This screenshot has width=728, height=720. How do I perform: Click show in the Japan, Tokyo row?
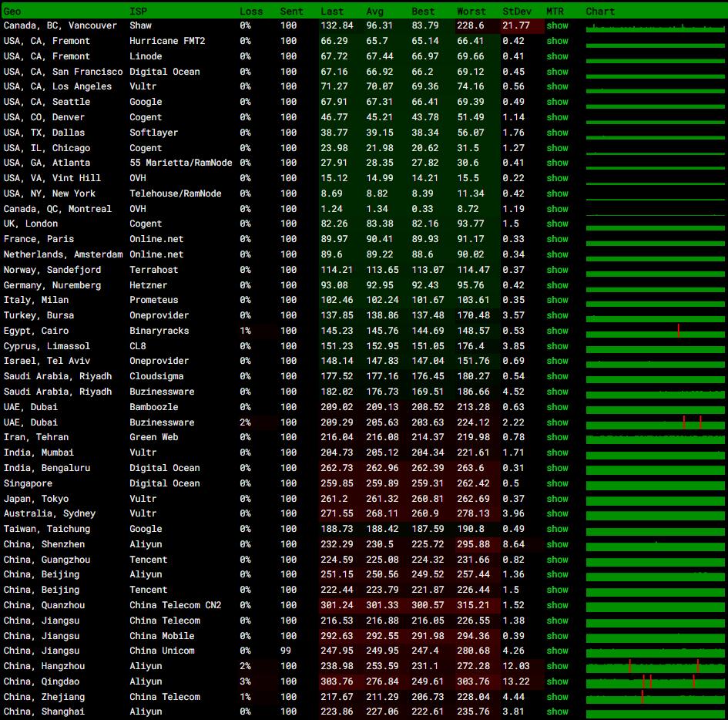[557, 499]
